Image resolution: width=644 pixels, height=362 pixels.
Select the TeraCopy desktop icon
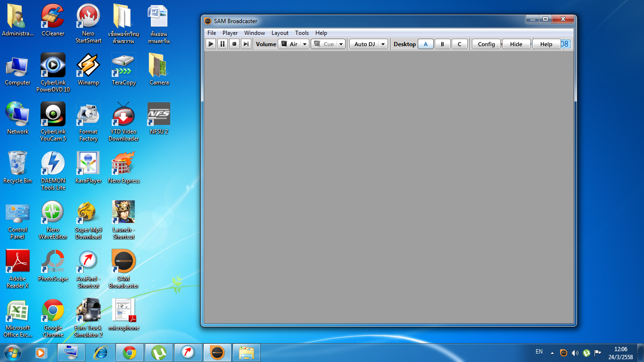(x=124, y=70)
